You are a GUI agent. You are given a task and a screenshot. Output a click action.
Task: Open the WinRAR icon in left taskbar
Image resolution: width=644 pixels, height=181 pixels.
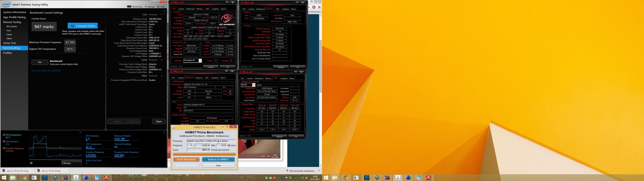coord(65,178)
